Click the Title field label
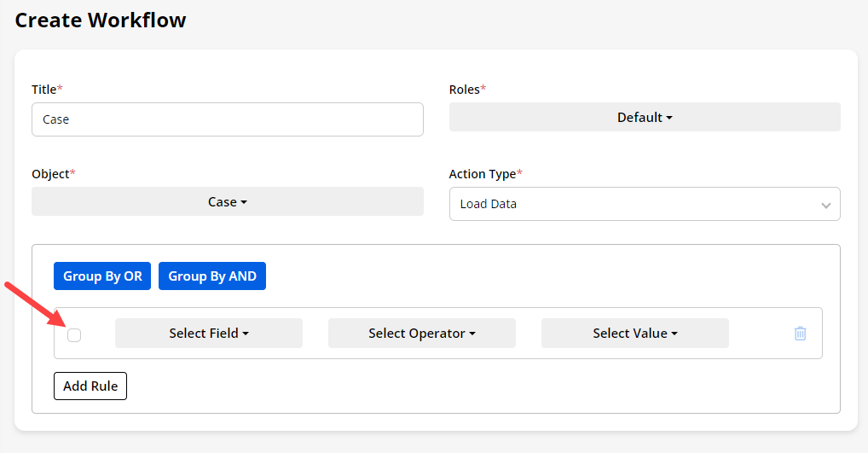Viewport: 868px width, 453px height. click(x=44, y=90)
